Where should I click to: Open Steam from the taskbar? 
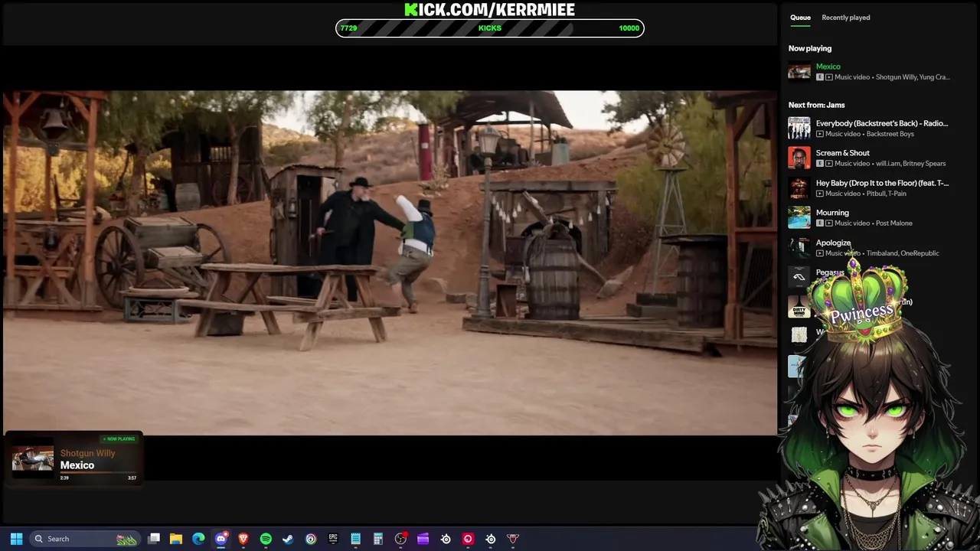(x=288, y=539)
